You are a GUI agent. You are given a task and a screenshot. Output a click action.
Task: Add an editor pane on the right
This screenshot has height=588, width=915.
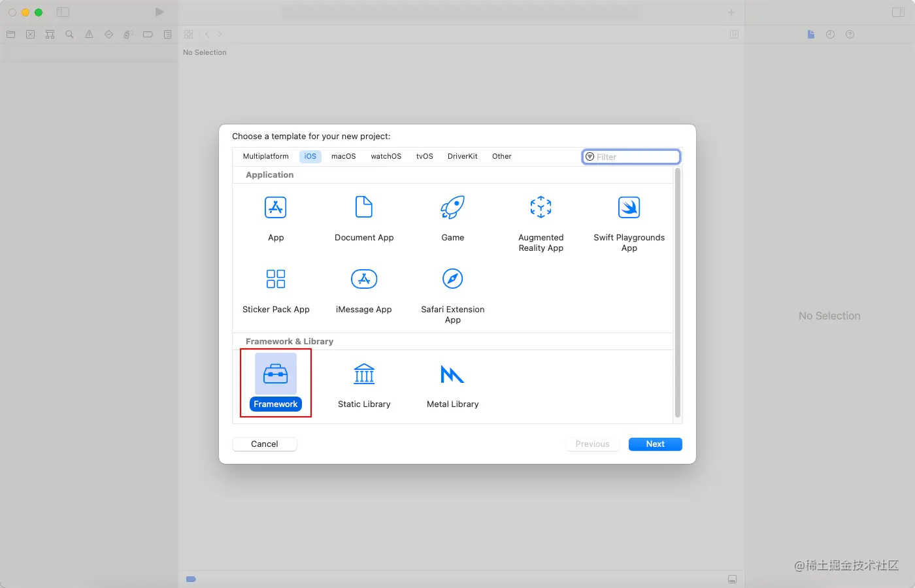click(734, 35)
